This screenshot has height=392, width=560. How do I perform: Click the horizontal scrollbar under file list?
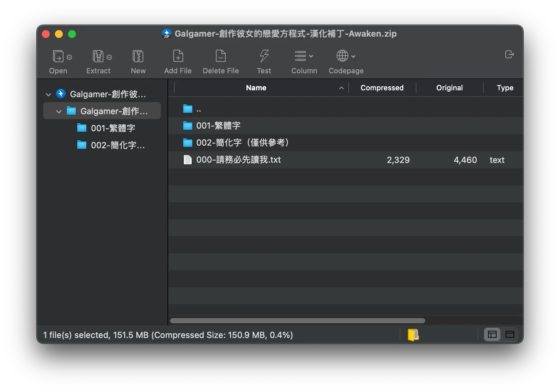(x=298, y=321)
